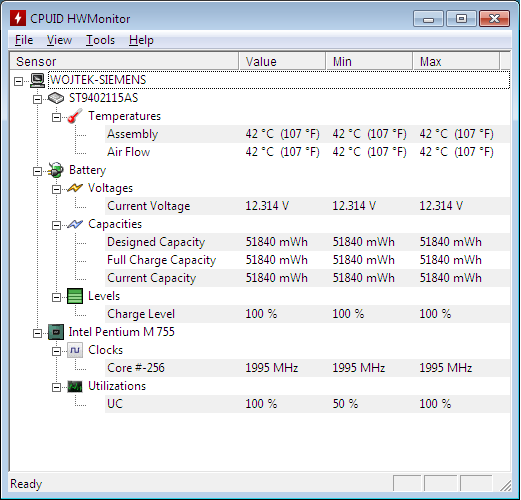Viewport: 521px width, 500px height.
Task: Open the Help menu
Action: pyautogui.click(x=141, y=40)
